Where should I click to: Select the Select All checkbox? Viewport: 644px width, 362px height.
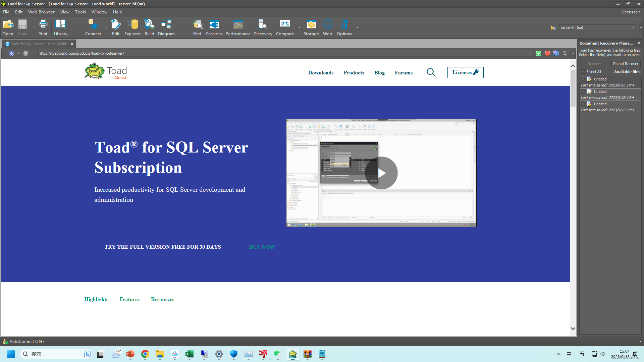pos(583,71)
